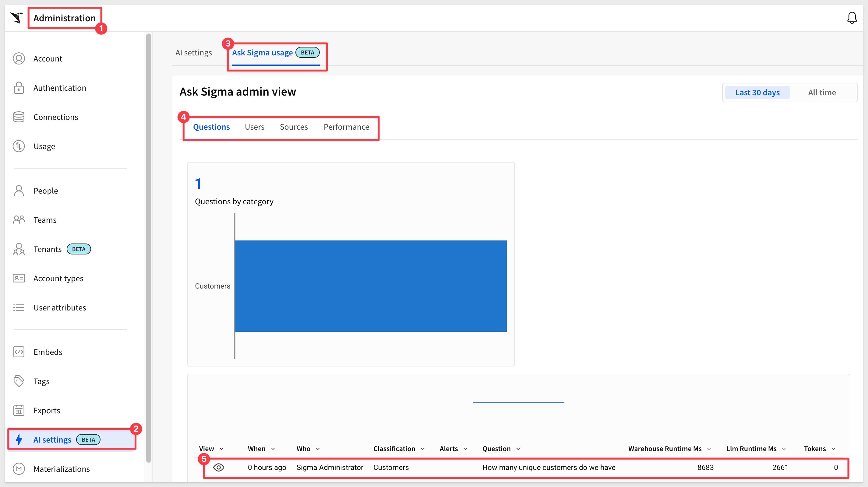Open the Alerts column dropdown arrow

pos(465,449)
